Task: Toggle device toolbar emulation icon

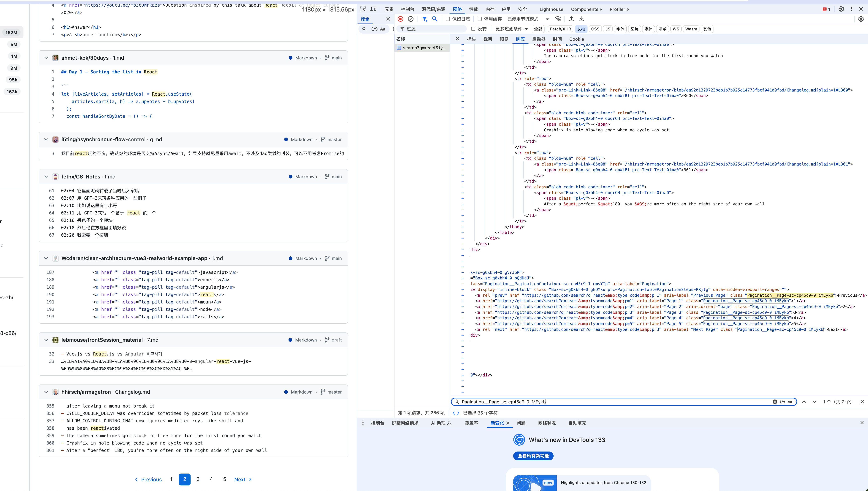Action: pos(373,9)
